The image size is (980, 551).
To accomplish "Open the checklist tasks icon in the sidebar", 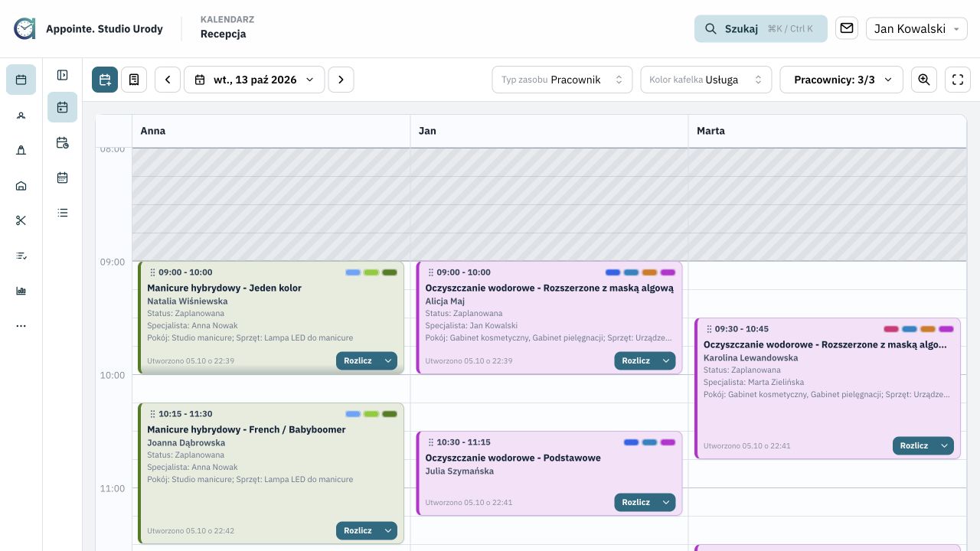I will (x=21, y=256).
